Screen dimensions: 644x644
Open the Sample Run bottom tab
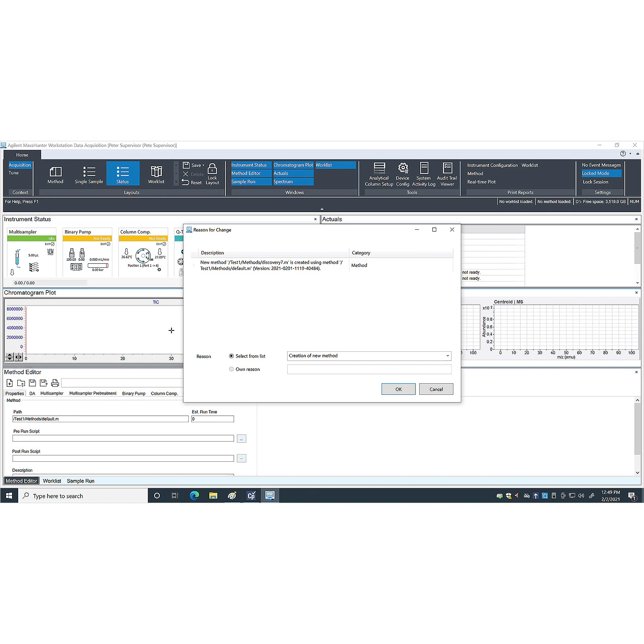[80, 481]
